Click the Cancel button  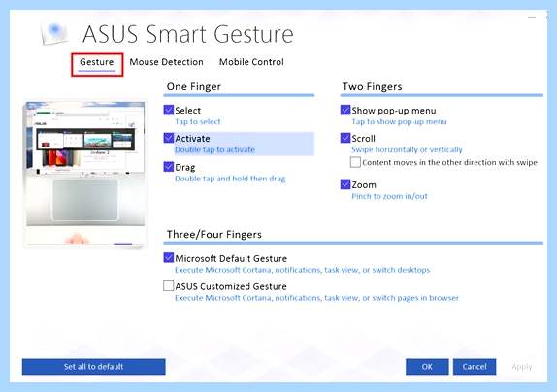click(475, 367)
